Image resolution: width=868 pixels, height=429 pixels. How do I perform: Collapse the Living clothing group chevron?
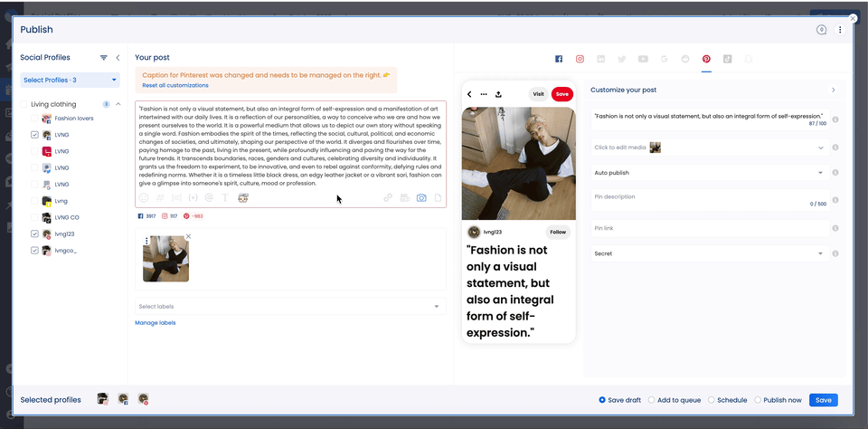pyautogui.click(x=118, y=104)
